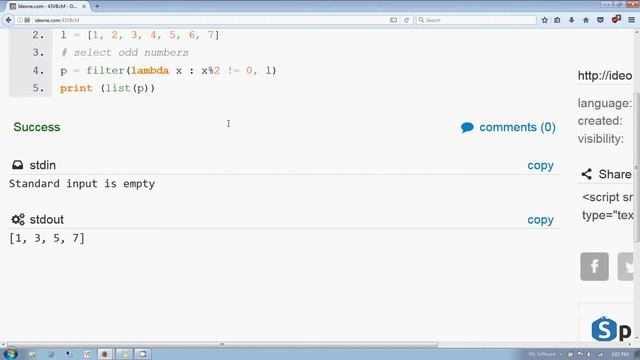
Task: Open the downloads arrow icon
Action: click(x=571, y=20)
